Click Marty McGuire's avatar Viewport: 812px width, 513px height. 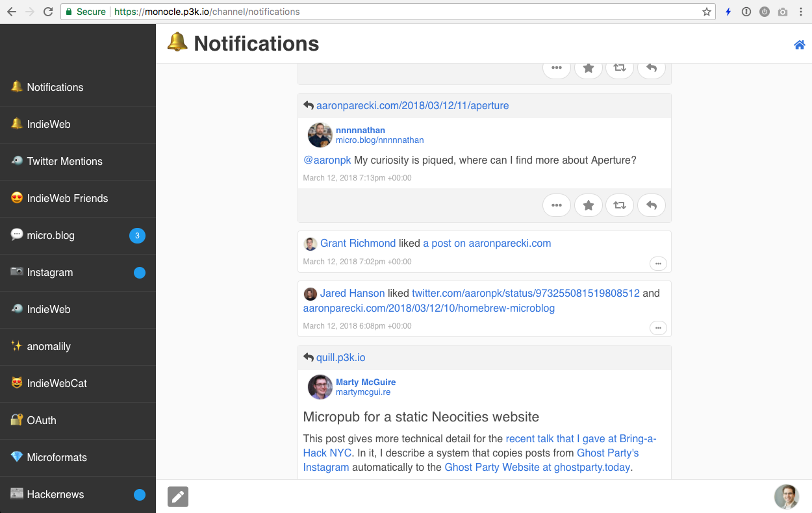pos(320,387)
